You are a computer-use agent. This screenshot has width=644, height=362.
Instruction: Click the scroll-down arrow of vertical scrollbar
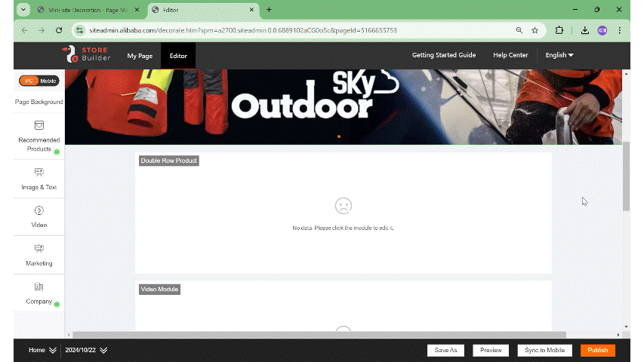(626, 327)
